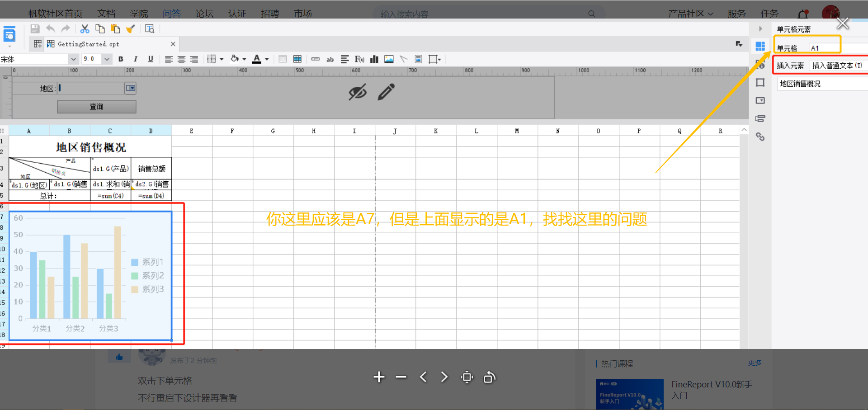
Task: Click the pencil edit icon on parameter pane
Action: pos(386,92)
